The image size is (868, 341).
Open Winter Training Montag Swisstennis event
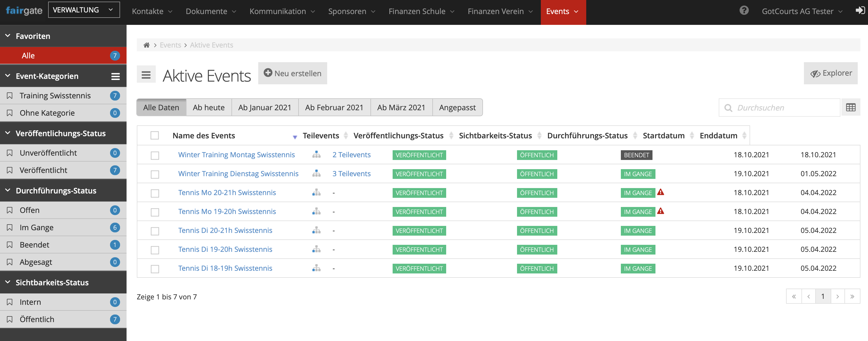click(236, 155)
